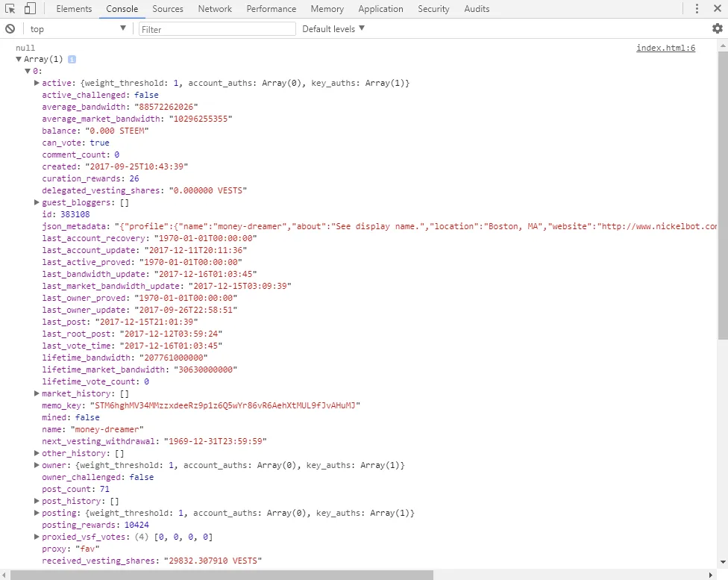
Task: Collapse the Array(1) tree node
Action: click(x=19, y=59)
